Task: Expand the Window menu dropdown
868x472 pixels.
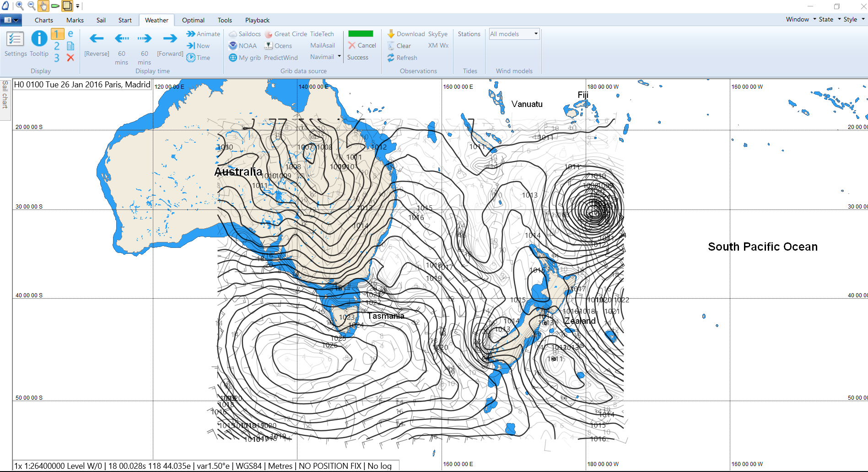Action: tap(800, 19)
